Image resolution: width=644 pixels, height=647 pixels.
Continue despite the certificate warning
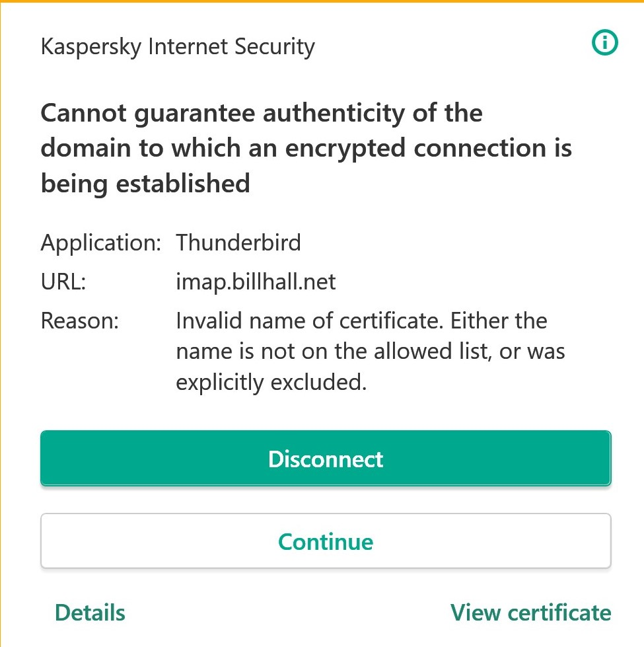pos(326,541)
